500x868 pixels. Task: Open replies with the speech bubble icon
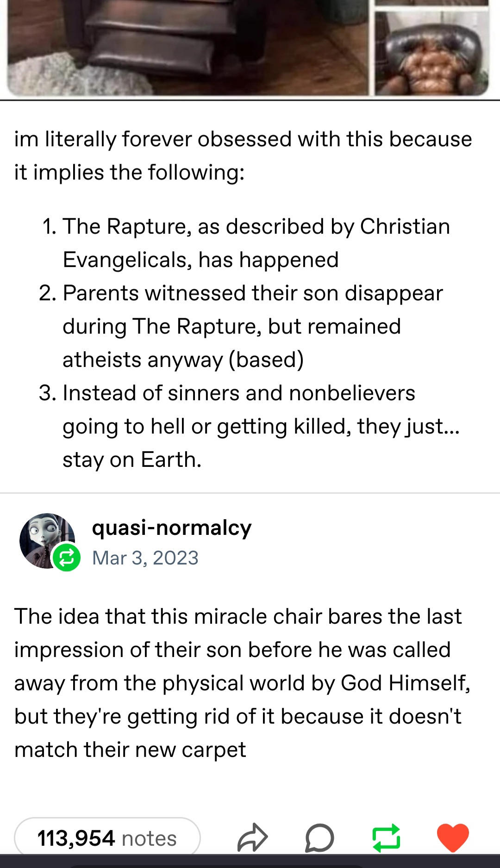pos(319,837)
